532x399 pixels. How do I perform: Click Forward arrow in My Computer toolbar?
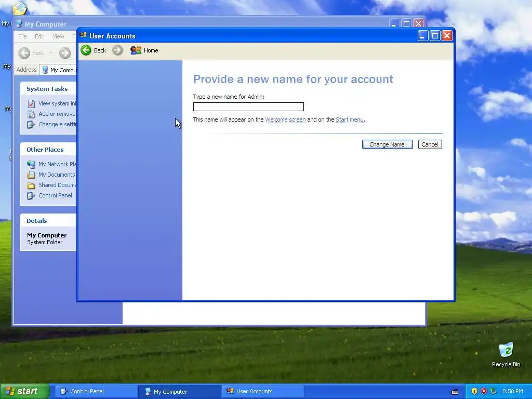pyautogui.click(x=65, y=53)
